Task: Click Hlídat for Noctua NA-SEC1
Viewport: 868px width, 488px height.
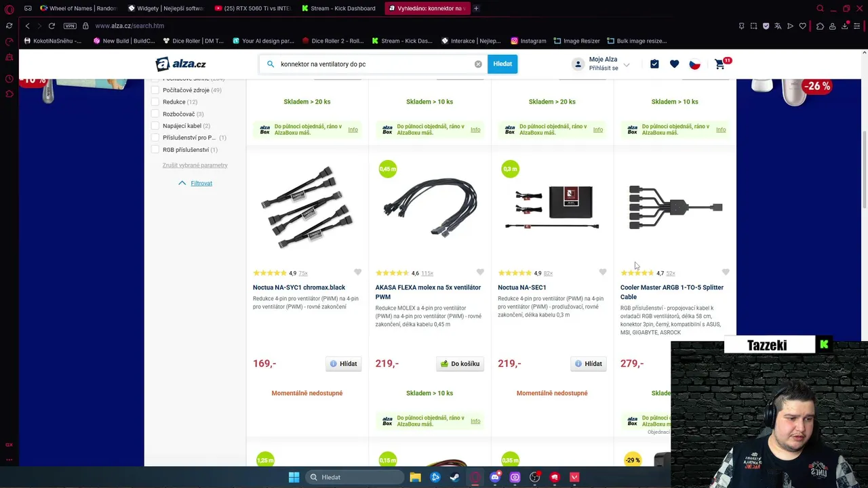Action: (x=589, y=364)
